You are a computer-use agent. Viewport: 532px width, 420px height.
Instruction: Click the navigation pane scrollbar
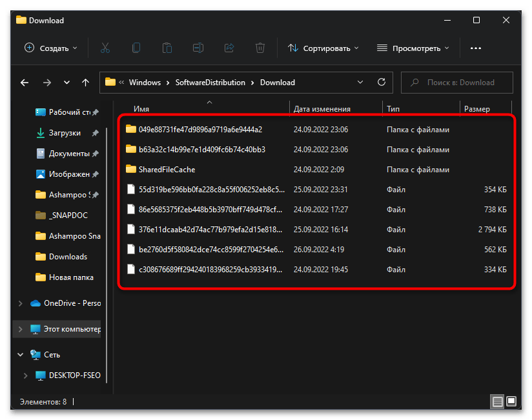click(x=107, y=255)
